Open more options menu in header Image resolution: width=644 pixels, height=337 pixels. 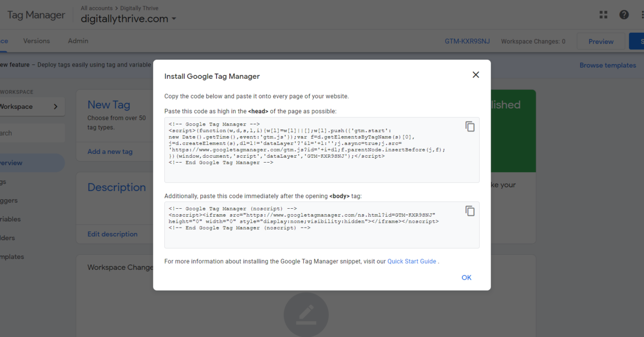(x=642, y=14)
